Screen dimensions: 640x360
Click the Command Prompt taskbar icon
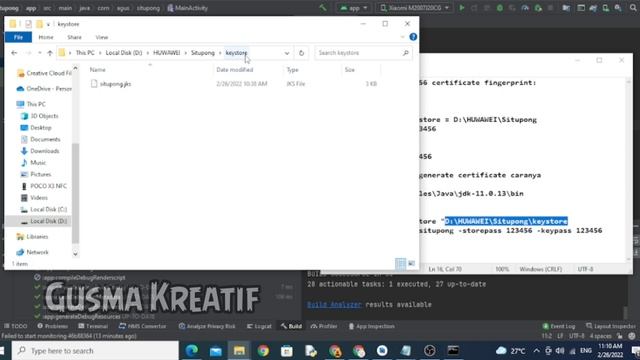[453, 351]
